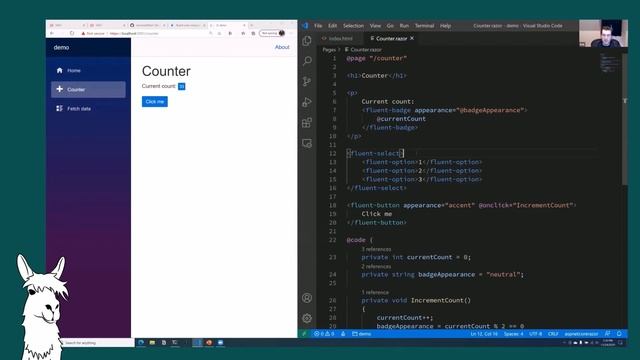Open the Run menu
Image resolution: width=640 pixels, height=360 pixels.
coord(404,25)
